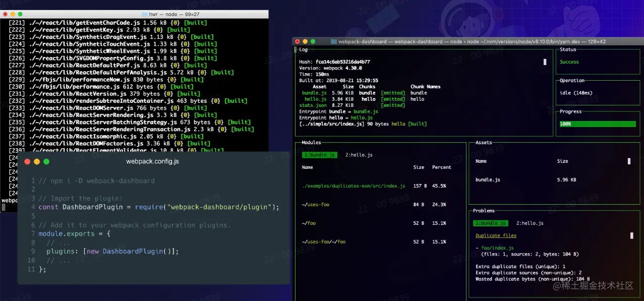Click the folder icon in webpack-dashboard title bar
Screen dimensions: 644x301
pos(334,41)
